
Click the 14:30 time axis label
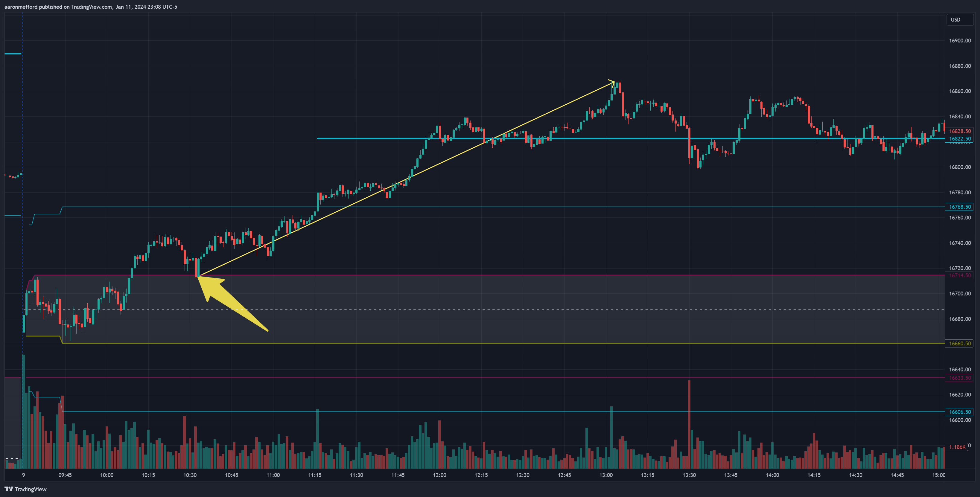coord(856,475)
